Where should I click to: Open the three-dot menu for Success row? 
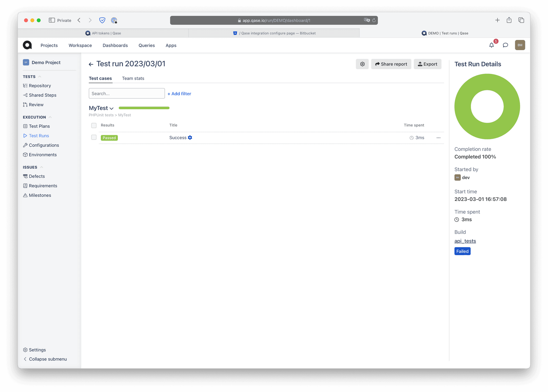tap(438, 138)
